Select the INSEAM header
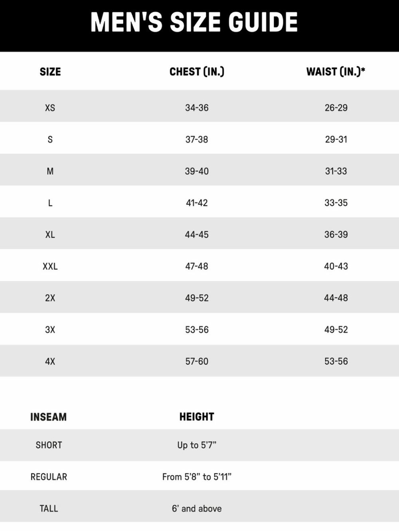Viewport: 399px width, 532px height. click(x=49, y=417)
